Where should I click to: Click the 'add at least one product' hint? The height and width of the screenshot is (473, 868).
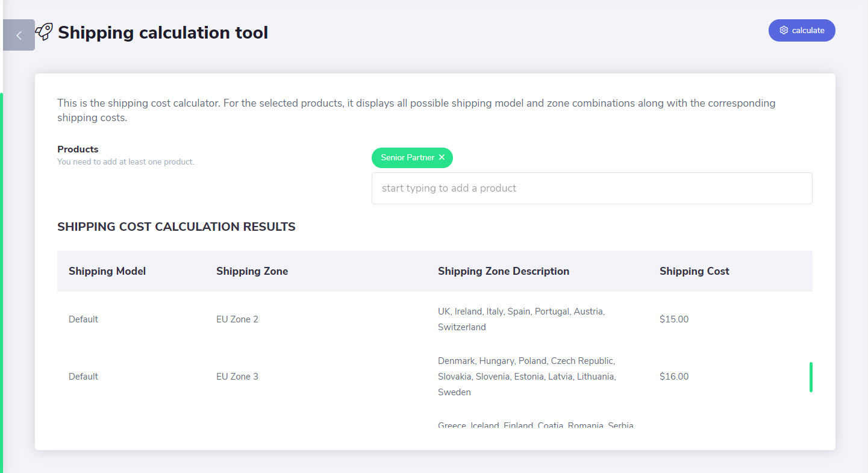pos(126,161)
